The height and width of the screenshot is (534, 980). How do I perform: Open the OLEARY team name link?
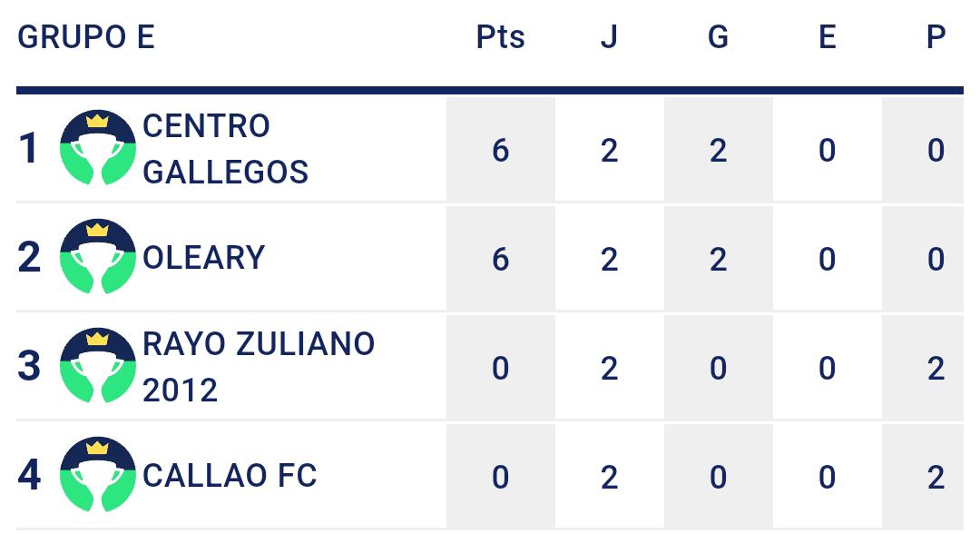pos(204,258)
